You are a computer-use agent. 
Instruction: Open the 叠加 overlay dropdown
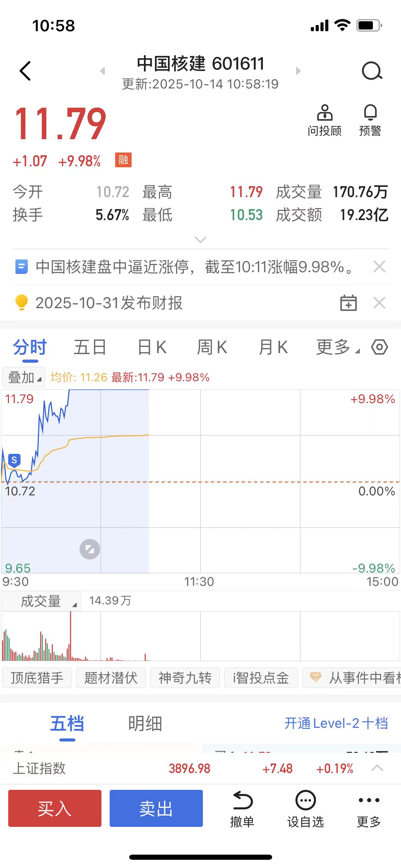pyautogui.click(x=24, y=377)
